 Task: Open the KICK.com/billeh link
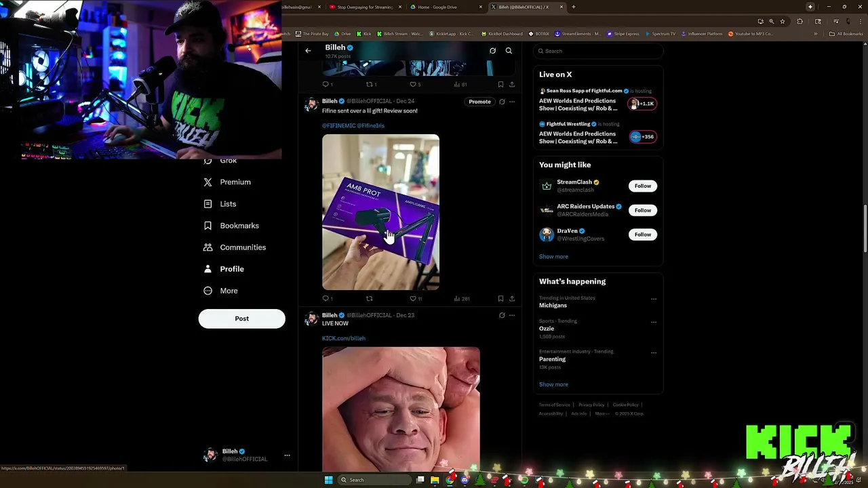(x=344, y=338)
